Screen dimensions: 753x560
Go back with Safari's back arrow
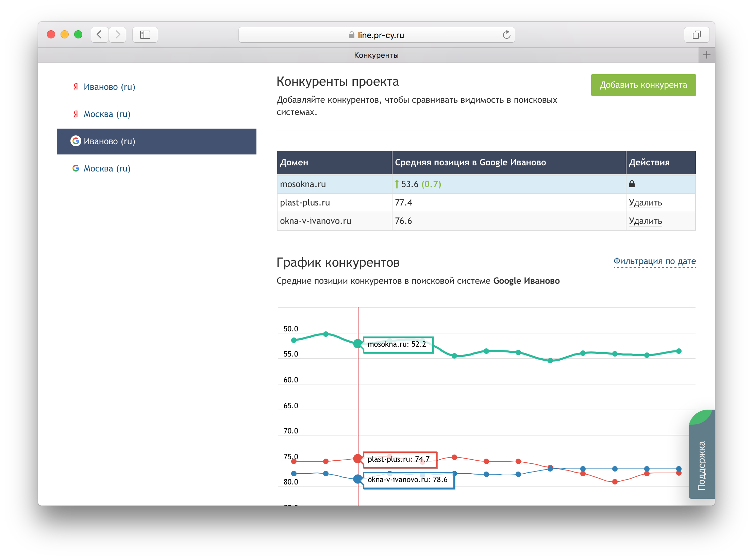pyautogui.click(x=100, y=35)
